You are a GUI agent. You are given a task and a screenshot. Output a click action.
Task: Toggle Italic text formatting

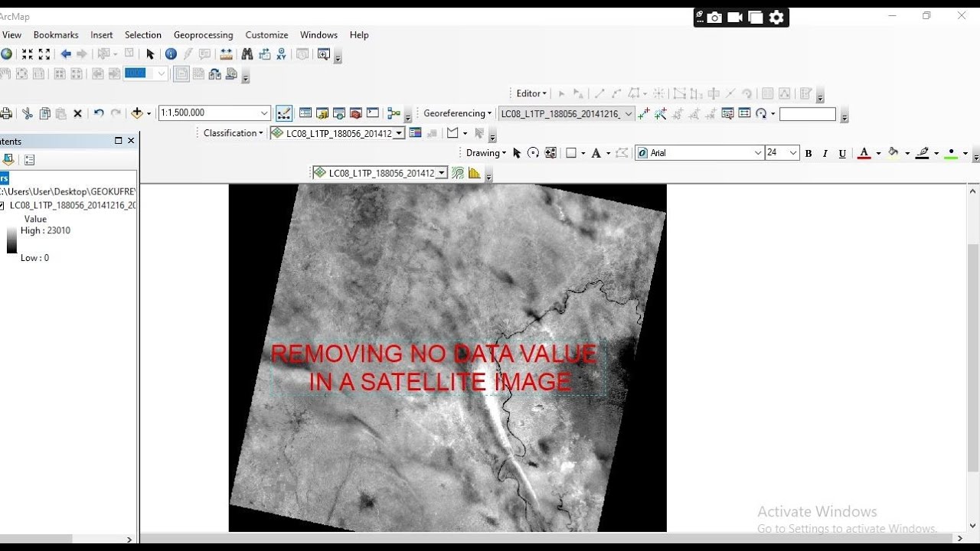(825, 153)
